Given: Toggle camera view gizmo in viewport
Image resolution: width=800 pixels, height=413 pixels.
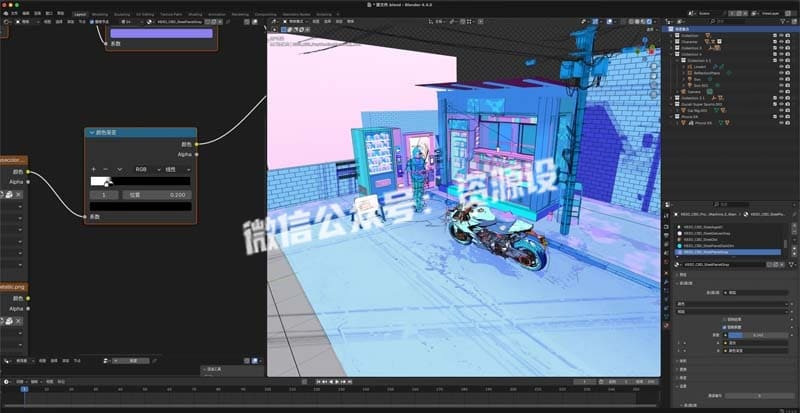Looking at the screenshot, I should coord(654,85).
